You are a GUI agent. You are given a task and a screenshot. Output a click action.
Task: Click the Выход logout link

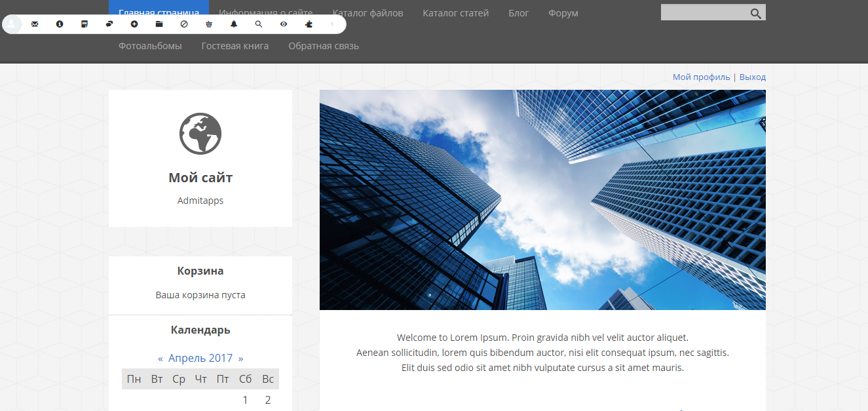(753, 77)
